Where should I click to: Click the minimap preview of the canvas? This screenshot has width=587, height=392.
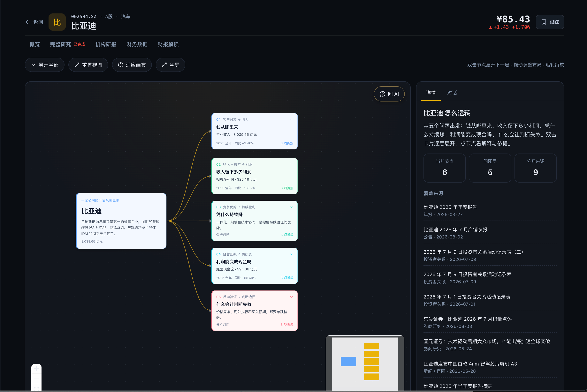[365, 363]
